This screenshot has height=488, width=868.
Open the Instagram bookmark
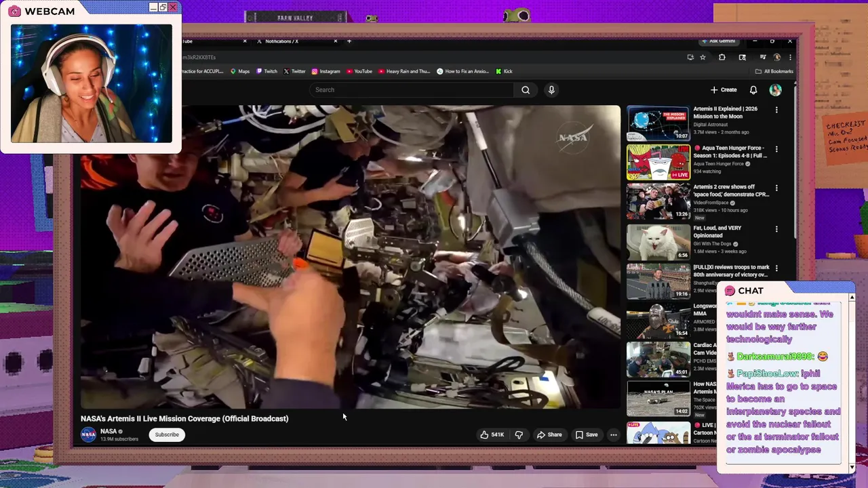click(x=325, y=71)
